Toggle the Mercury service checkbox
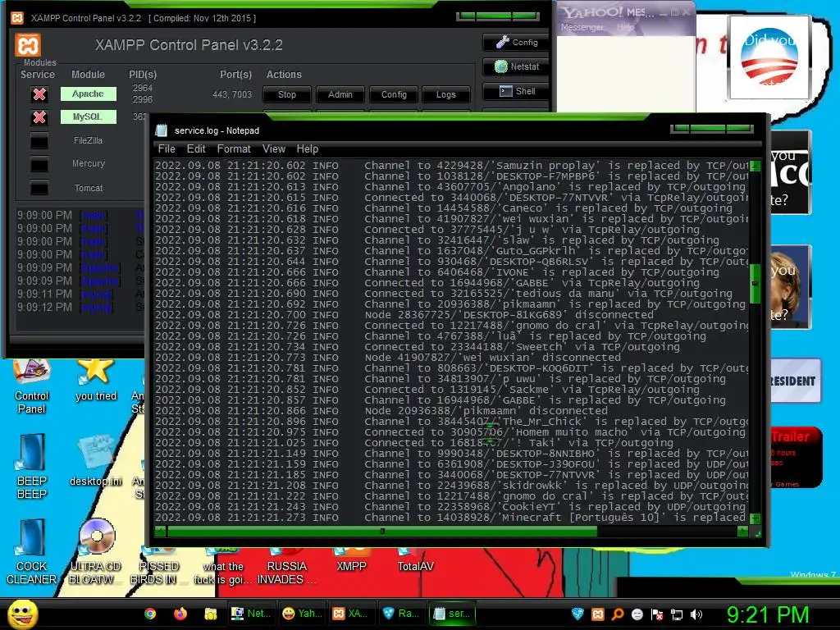 39,164
